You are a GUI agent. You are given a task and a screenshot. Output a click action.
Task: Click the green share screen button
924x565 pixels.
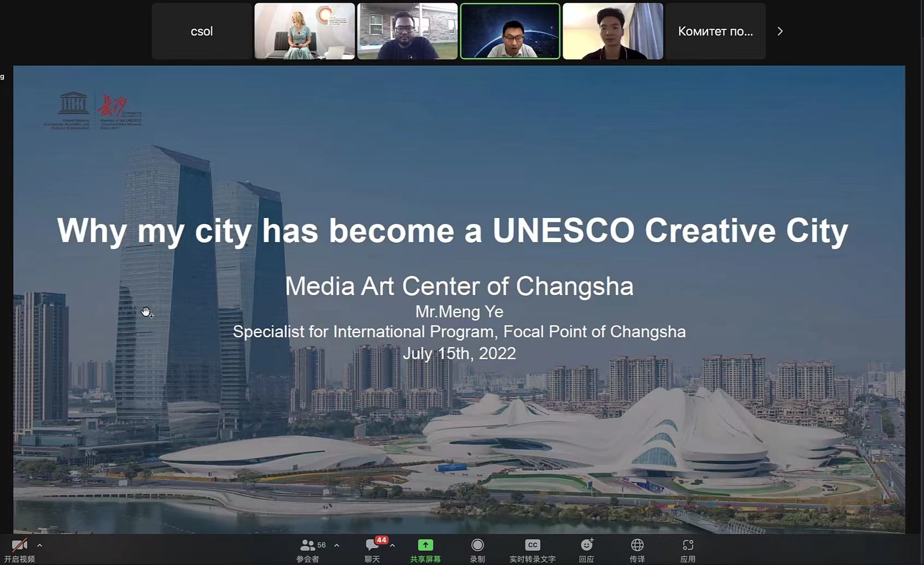click(425, 545)
